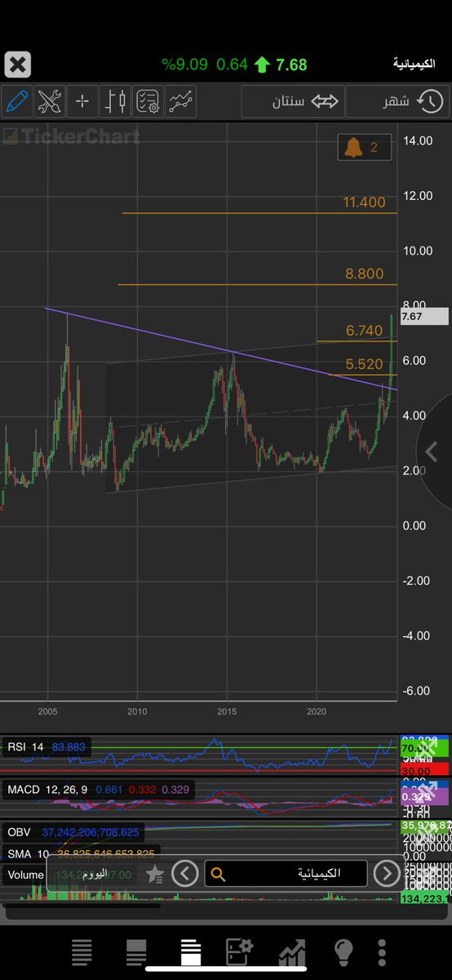452x980 pixels.
Task: Tap the 14.00 price axis label
Action: (419, 140)
